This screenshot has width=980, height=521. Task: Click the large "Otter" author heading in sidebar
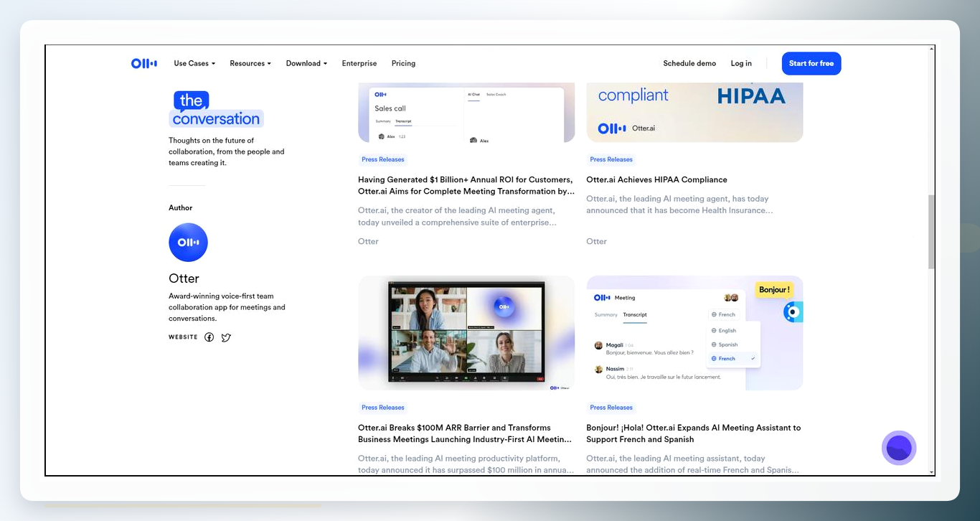coord(184,278)
